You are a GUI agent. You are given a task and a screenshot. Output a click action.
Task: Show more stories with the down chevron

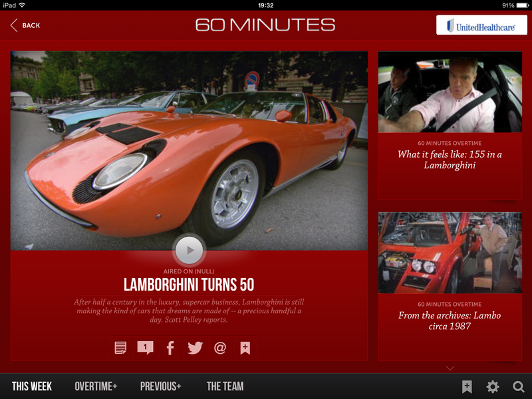click(x=450, y=368)
